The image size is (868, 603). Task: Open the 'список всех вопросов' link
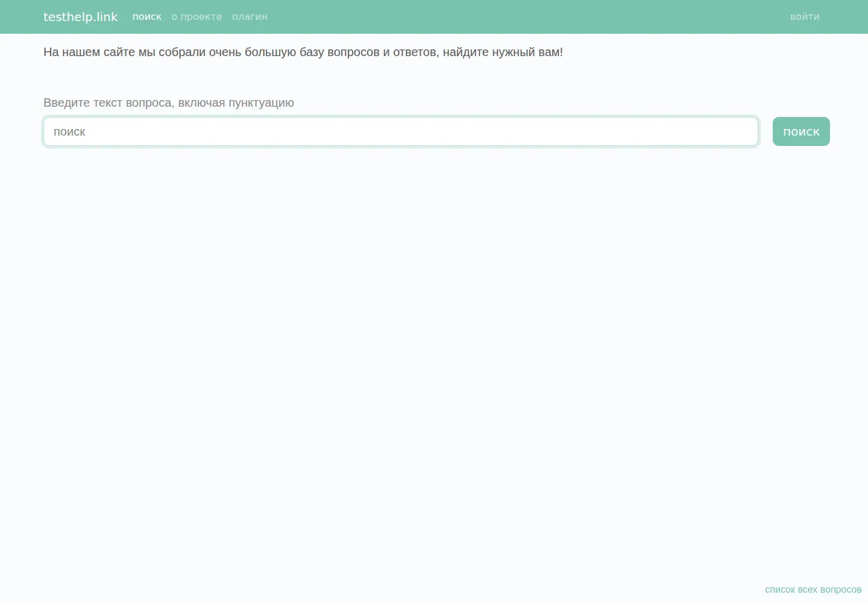[813, 590]
